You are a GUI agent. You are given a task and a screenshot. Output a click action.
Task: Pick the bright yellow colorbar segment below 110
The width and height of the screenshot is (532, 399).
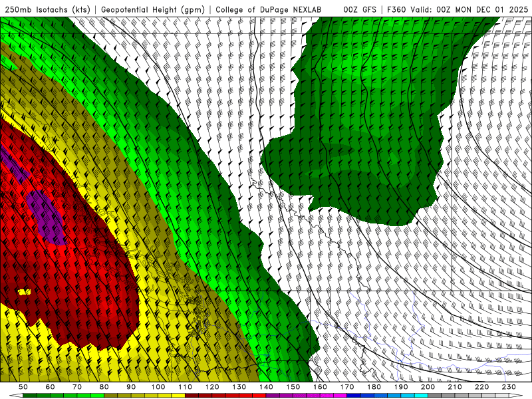point(178,396)
